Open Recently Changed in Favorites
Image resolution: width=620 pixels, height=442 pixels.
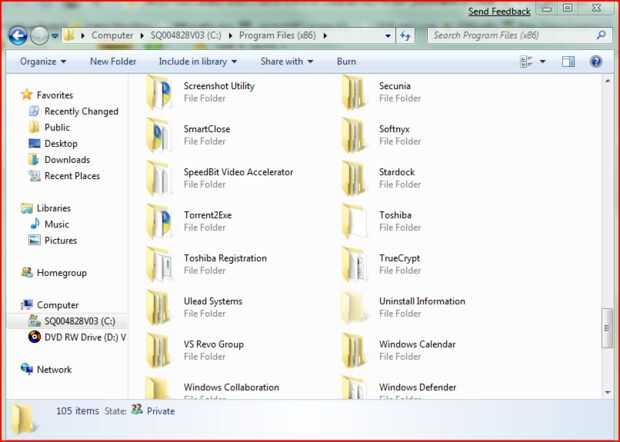point(81,111)
